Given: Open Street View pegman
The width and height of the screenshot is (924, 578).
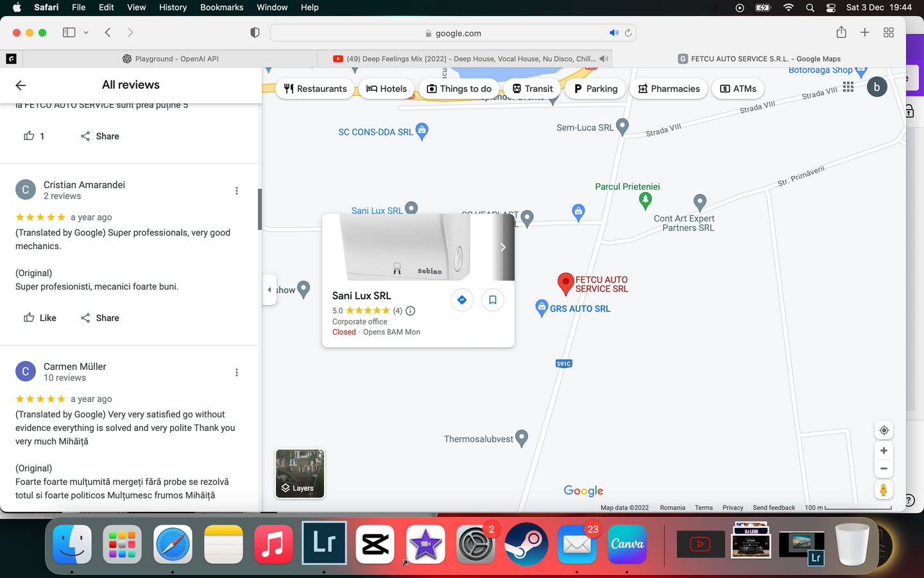Looking at the screenshot, I should (884, 490).
